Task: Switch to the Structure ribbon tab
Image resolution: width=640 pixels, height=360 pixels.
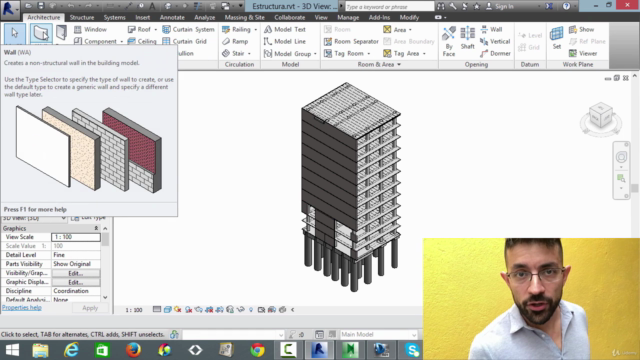Action: [x=82, y=18]
